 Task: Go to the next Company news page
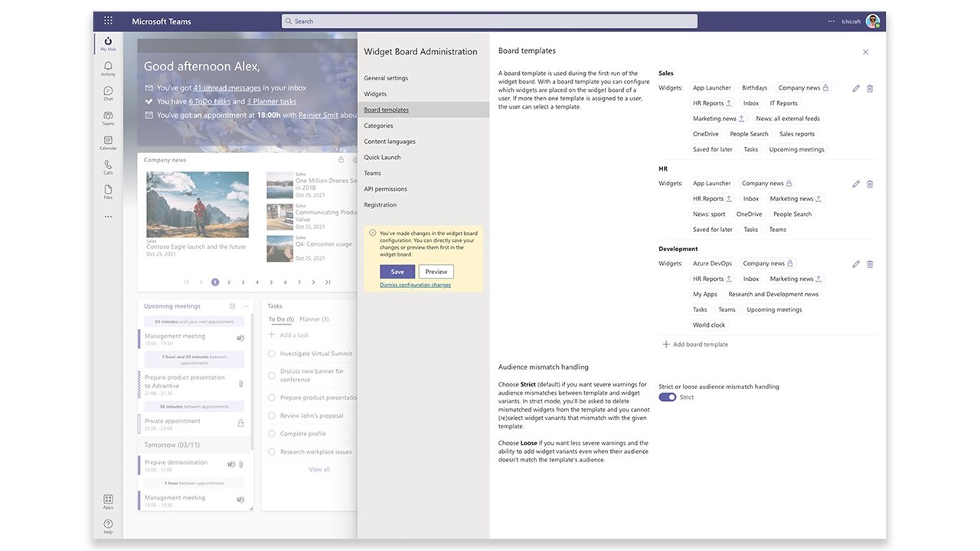coord(313,282)
